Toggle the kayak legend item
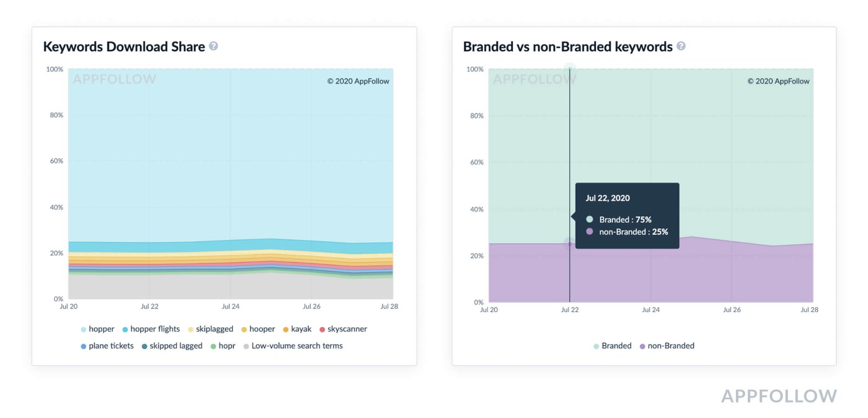Image resolution: width=868 pixels, height=418 pixels. point(297,329)
